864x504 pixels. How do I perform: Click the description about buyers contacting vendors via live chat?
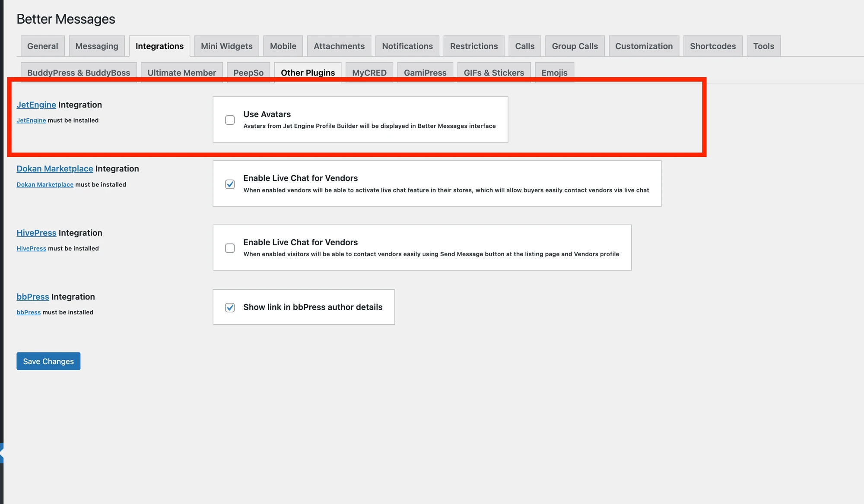coord(446,190)
